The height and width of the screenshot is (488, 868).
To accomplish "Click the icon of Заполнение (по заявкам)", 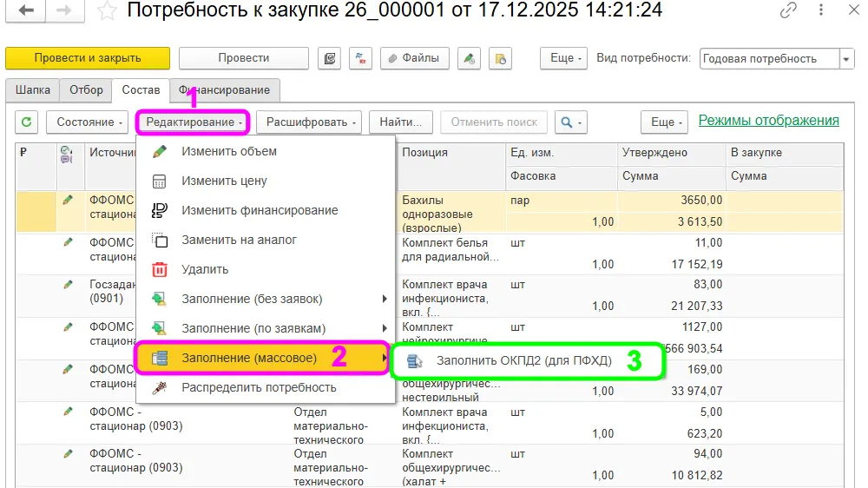I will click(x=160, y=328).
